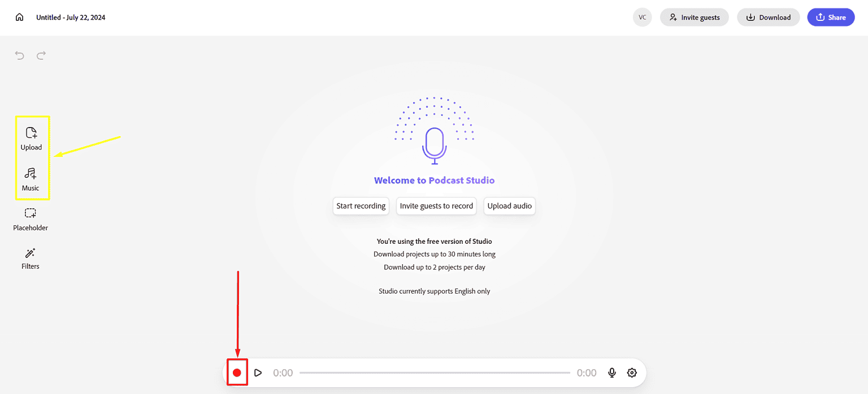Open the VC account menu
This screenshot has height=394, width=868.
[x=642, y=17]
